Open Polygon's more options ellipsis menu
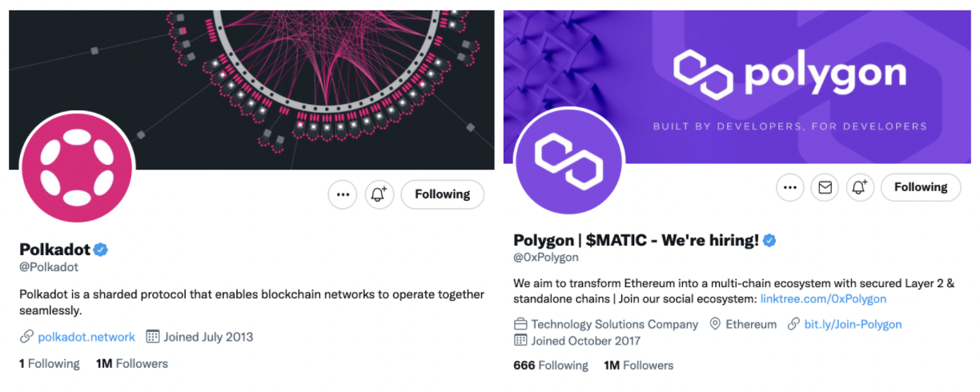980x392 pixels. coord(790,187)
